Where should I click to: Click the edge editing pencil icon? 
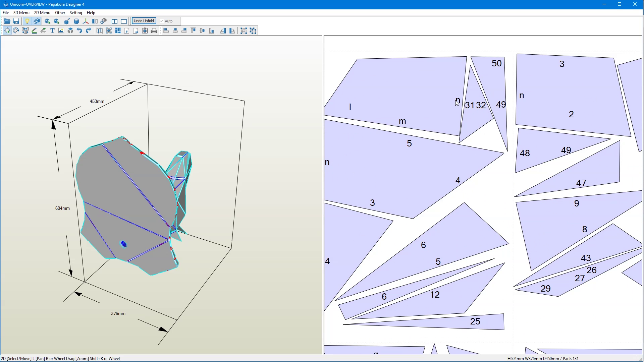[x=34, y=31]
